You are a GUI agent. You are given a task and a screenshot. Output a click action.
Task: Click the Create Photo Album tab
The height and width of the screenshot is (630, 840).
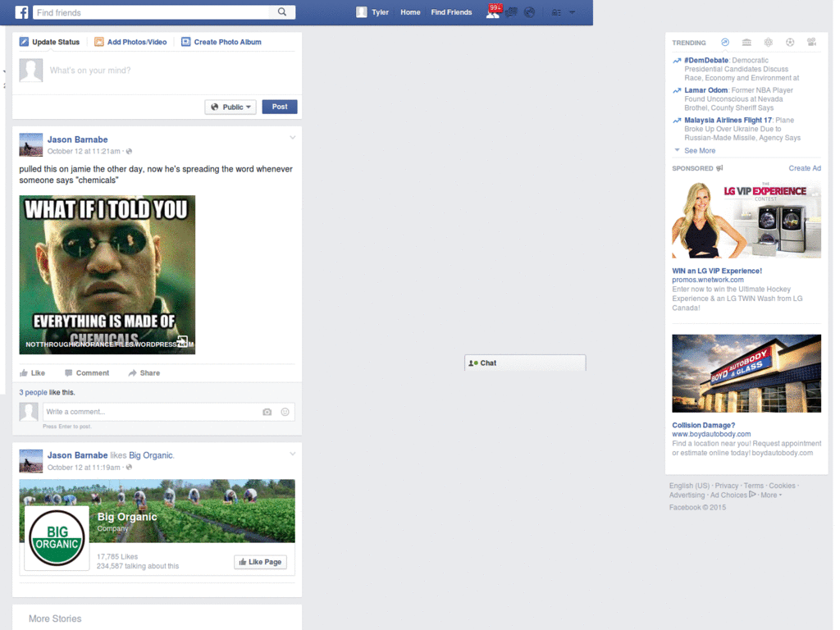(x=221, y=42)
